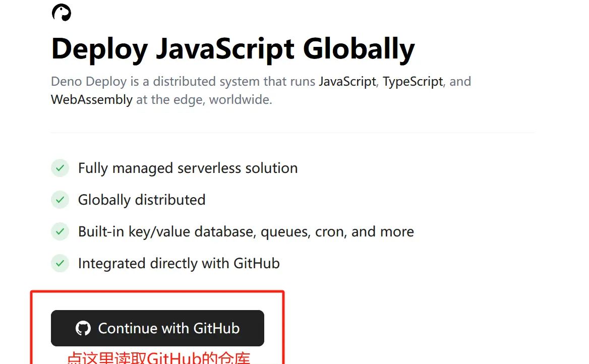Click the word JavaScript in the description
Screen dimensions: 589x364
[347, 82]
